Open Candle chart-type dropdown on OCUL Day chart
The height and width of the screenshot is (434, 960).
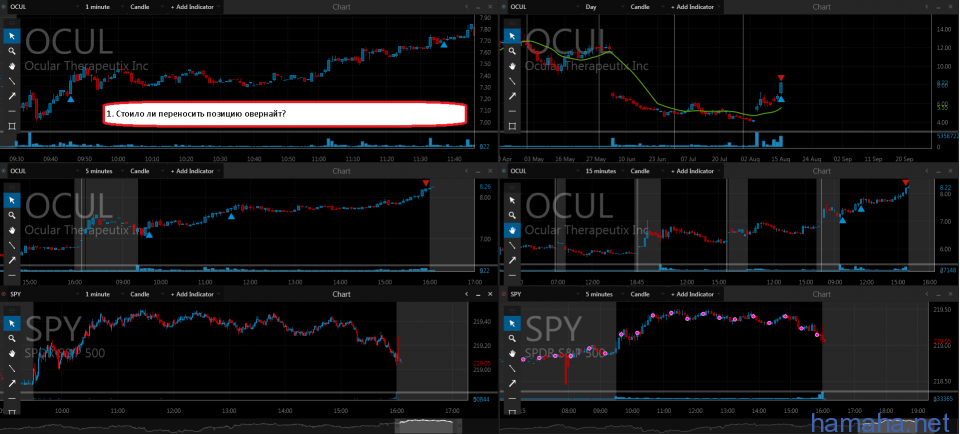tap(647, 7)
